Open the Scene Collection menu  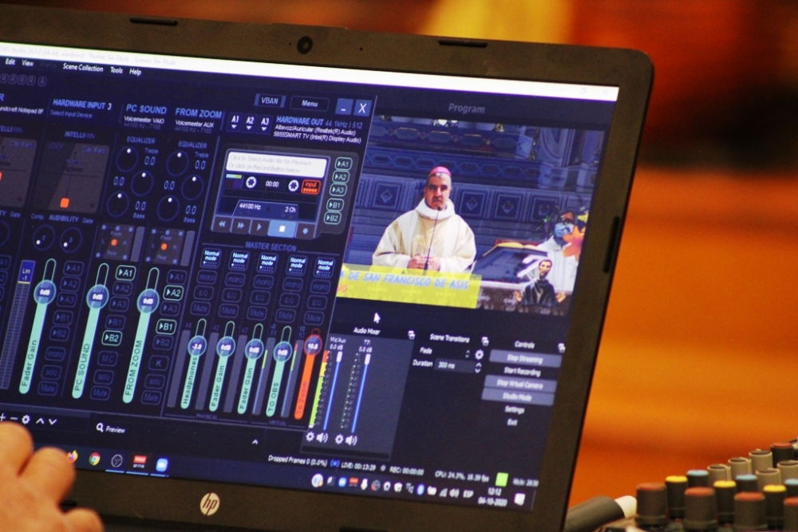point(83,68)
